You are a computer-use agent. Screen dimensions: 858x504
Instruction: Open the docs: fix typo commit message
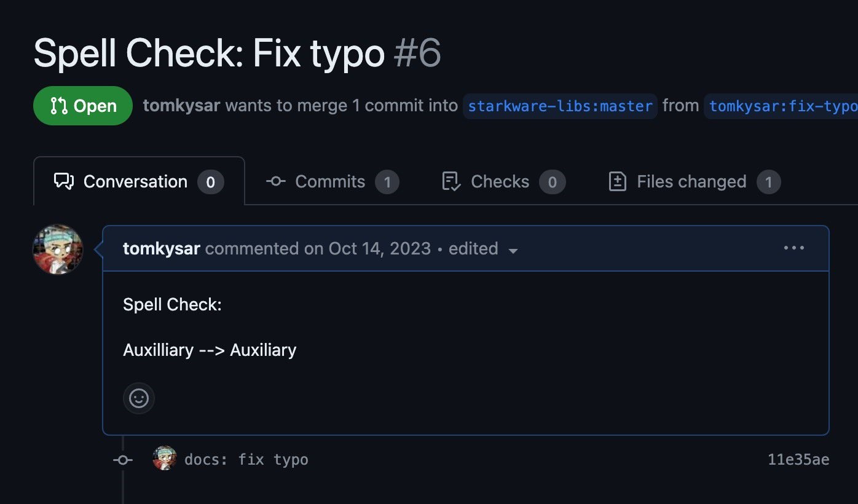pyautogui.click(x=246, y=460)
